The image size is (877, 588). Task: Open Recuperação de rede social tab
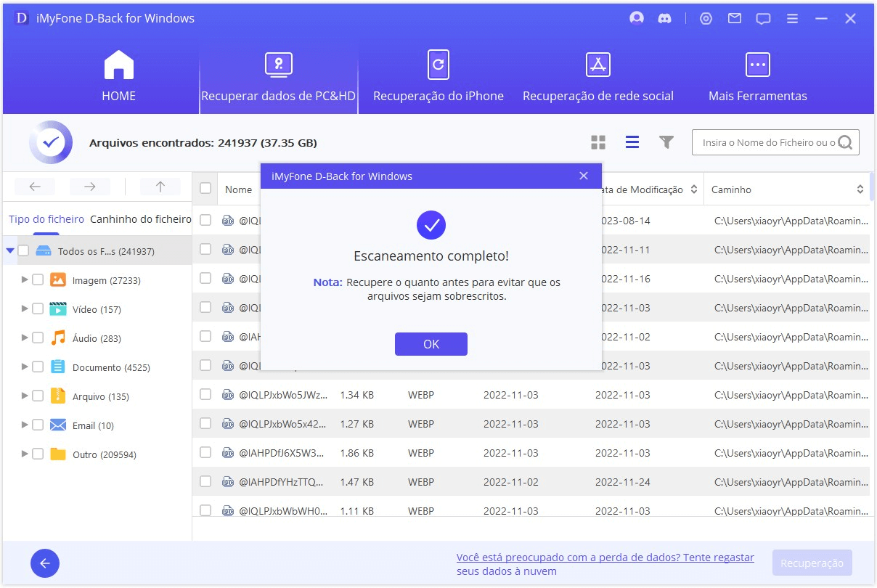click(598, 75)
